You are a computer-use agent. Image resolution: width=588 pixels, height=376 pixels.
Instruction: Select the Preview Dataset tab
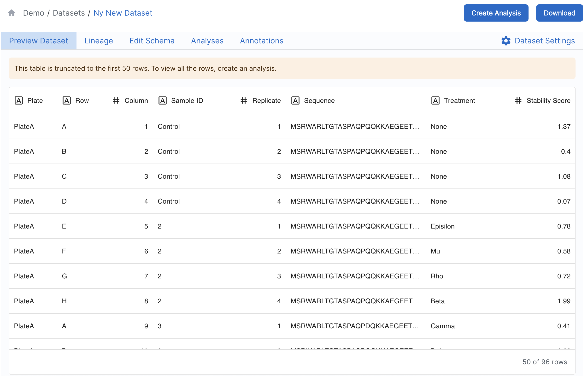(39, 41)
